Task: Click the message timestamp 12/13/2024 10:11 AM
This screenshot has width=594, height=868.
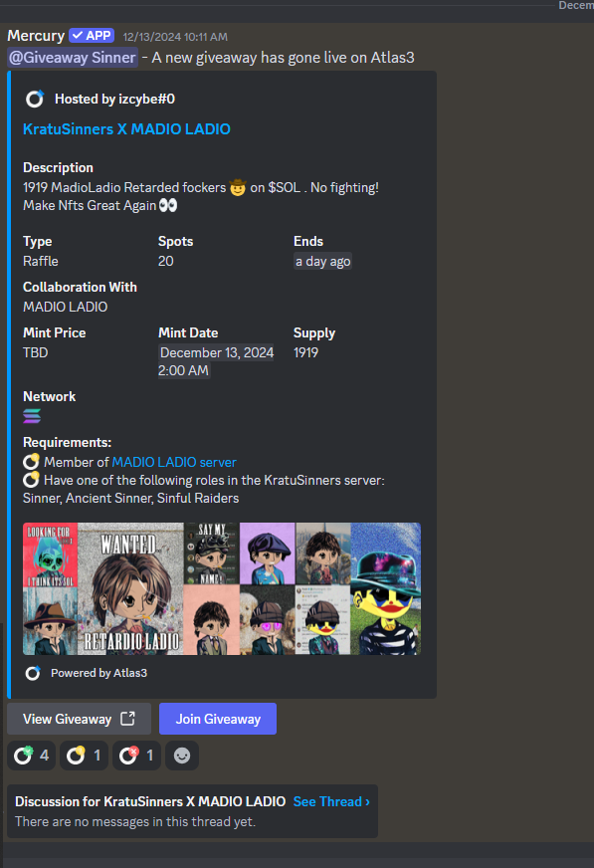Action: click(175, 37)
